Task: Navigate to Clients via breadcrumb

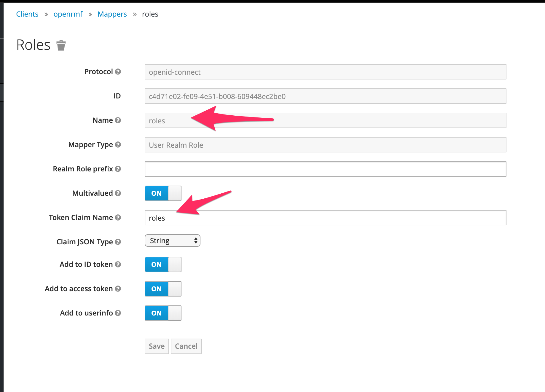Action: point(27,14)
